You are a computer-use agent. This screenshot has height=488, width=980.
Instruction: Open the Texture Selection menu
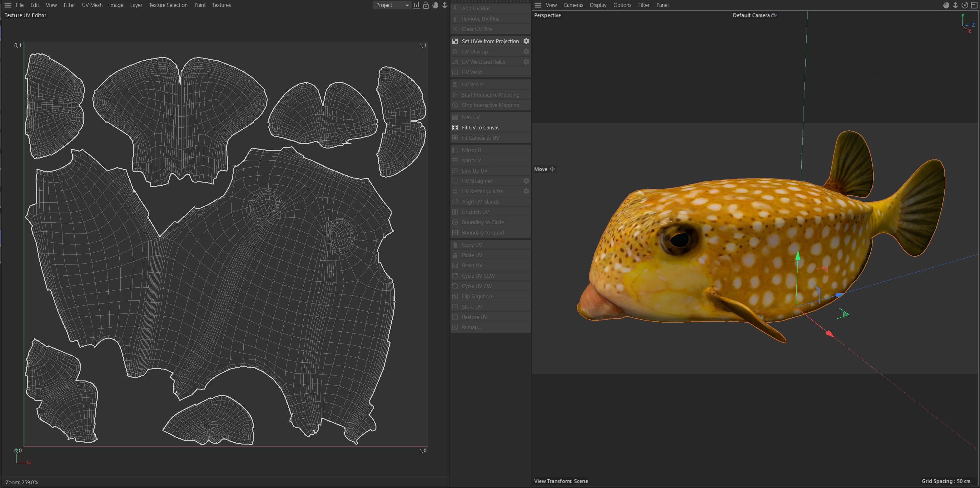pyautogui.click(x=168, y=5)
